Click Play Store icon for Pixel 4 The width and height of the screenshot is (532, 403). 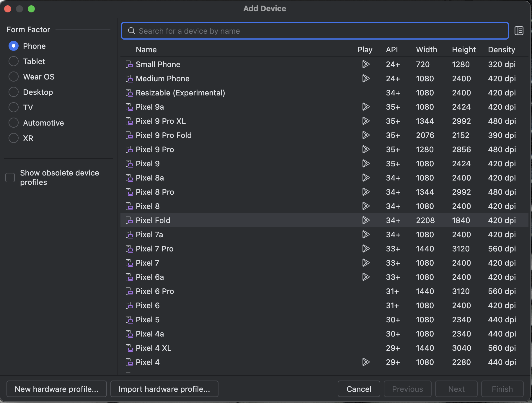[365, 362]
